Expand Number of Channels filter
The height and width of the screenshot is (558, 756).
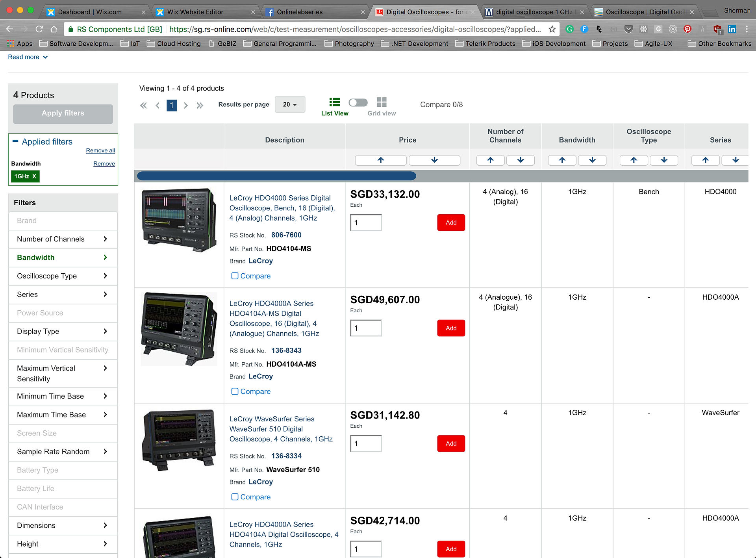click(63, 239)
